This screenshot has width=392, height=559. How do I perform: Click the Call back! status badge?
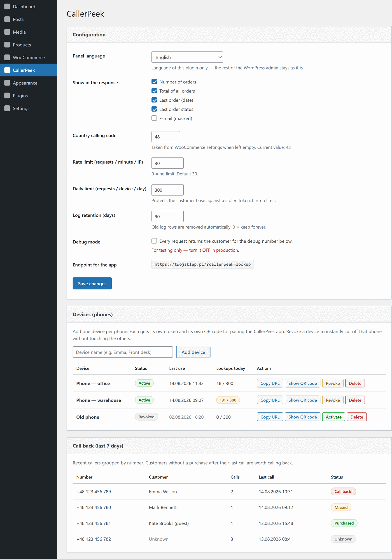point(343,491)
